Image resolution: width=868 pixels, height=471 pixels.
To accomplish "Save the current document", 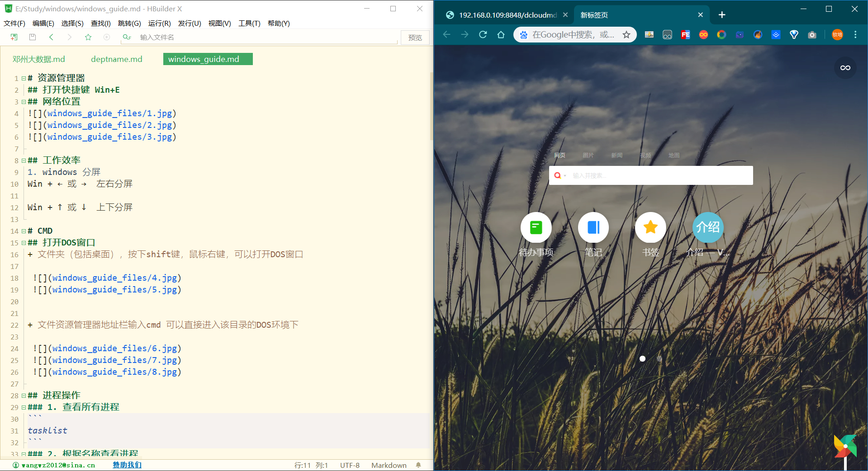I will pos(32,37).
